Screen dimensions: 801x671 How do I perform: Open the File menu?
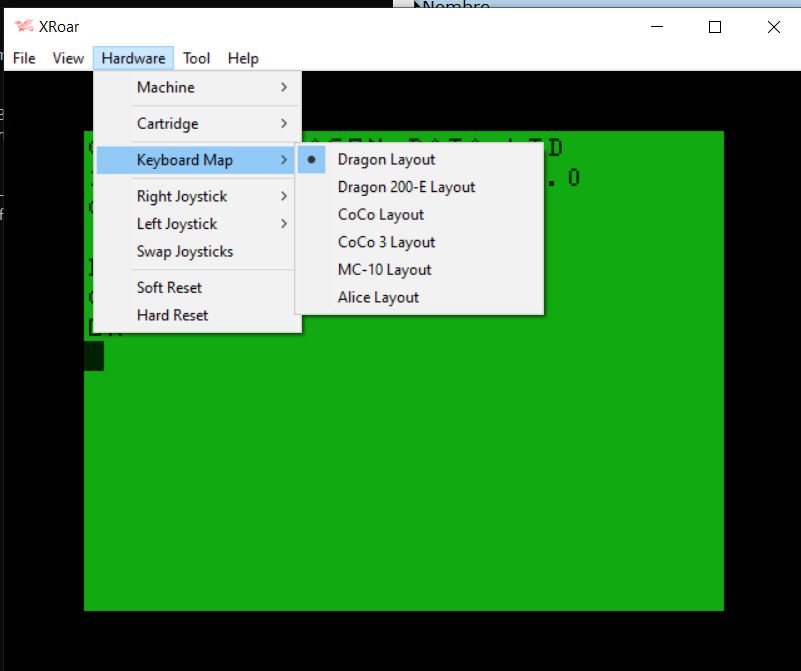pyautogui.click(x=24, y=58)
